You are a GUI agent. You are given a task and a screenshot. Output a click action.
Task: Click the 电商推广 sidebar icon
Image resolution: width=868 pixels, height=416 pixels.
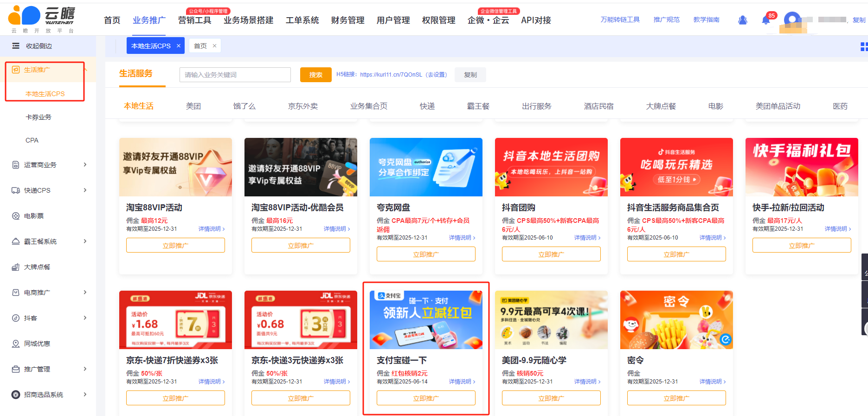coord(15,292)
